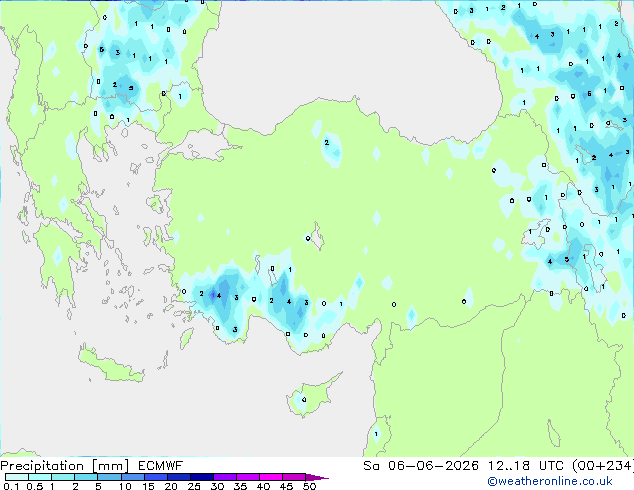This screenshot has height=490, width=634.
Task: Pick the 30–35 mm purple legend swatch
Action: click(x=224, y=477)
